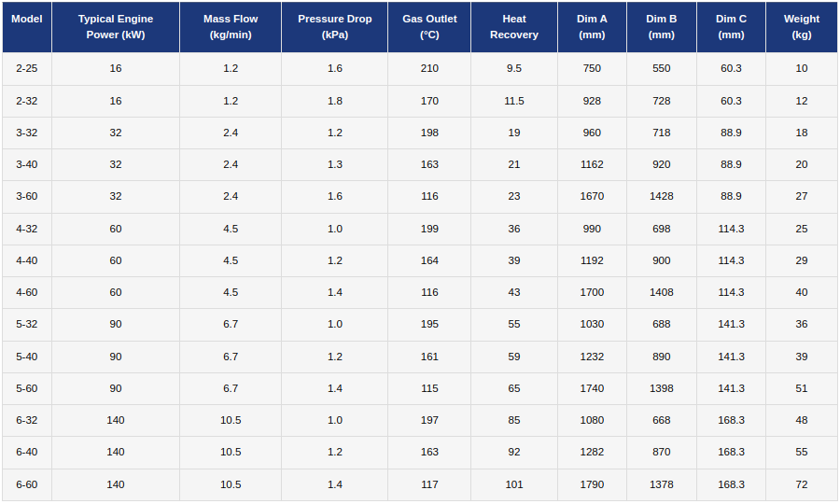
Task: Click Dim B value 1408
Action: [662, 293]
